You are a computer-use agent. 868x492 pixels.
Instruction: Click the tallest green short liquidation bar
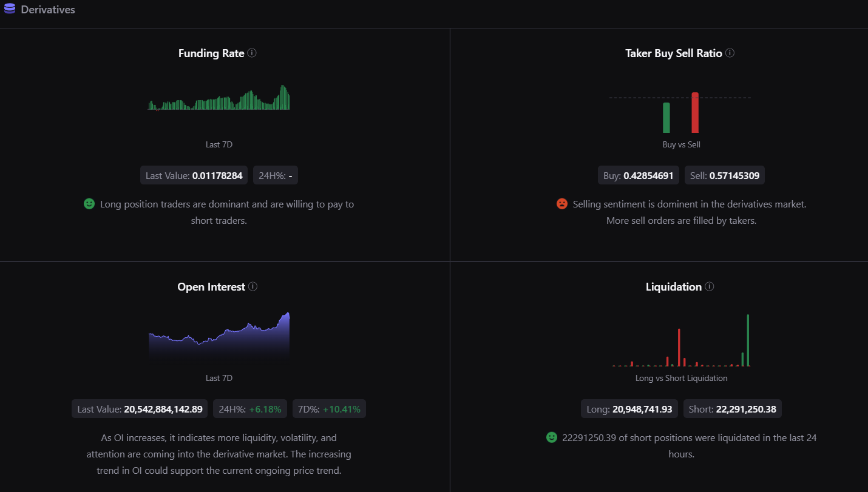748,340
